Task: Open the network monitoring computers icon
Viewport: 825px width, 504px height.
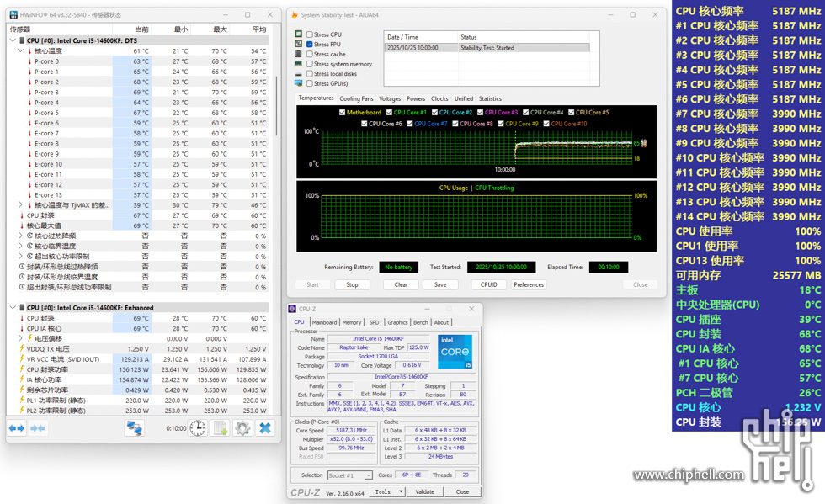Action: pos(134,428)
